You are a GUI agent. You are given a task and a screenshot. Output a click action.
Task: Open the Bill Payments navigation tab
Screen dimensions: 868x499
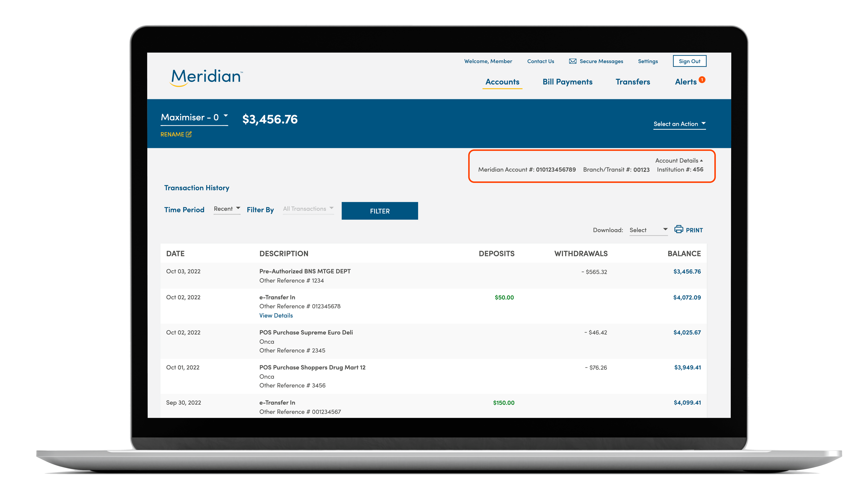[567, 82]
